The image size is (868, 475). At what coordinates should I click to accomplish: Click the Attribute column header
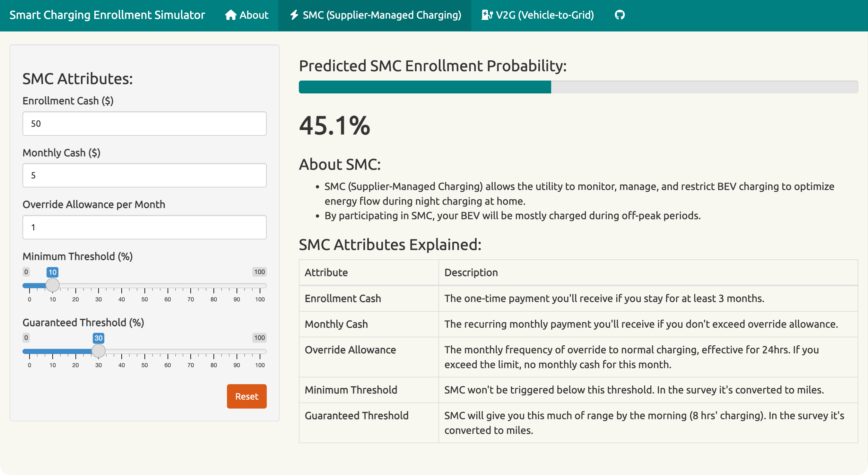pyautogui.click(x=326, y=272)
